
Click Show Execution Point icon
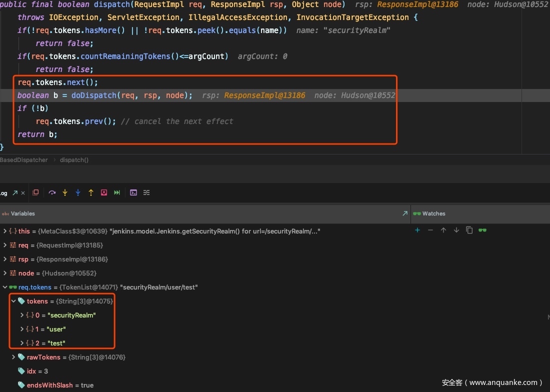pyautogui.click(x=35, y=192)
